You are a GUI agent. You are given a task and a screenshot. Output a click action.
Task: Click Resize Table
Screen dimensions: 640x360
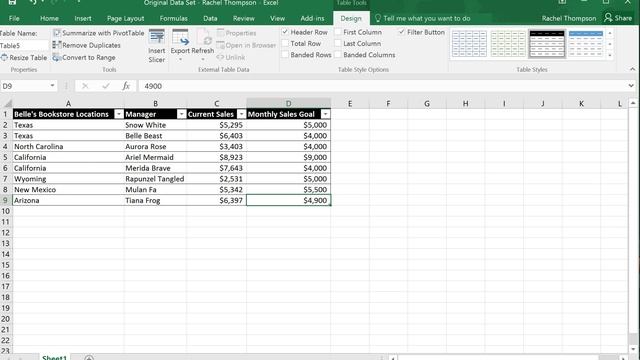tap(24, 58)
